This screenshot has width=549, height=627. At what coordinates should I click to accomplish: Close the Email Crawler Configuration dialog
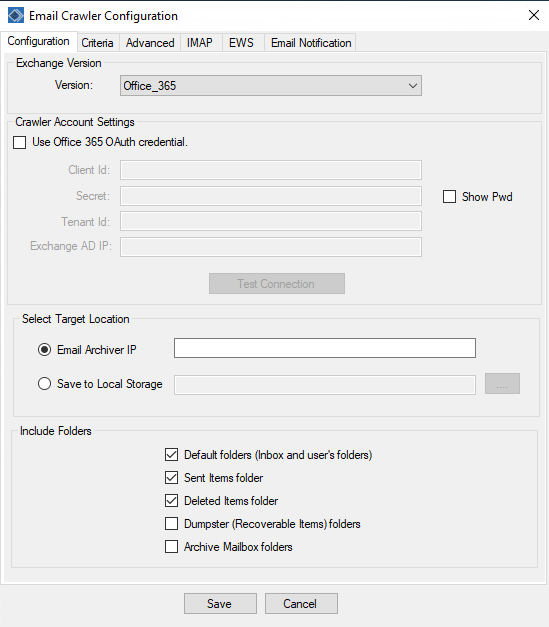coord(534,15)
